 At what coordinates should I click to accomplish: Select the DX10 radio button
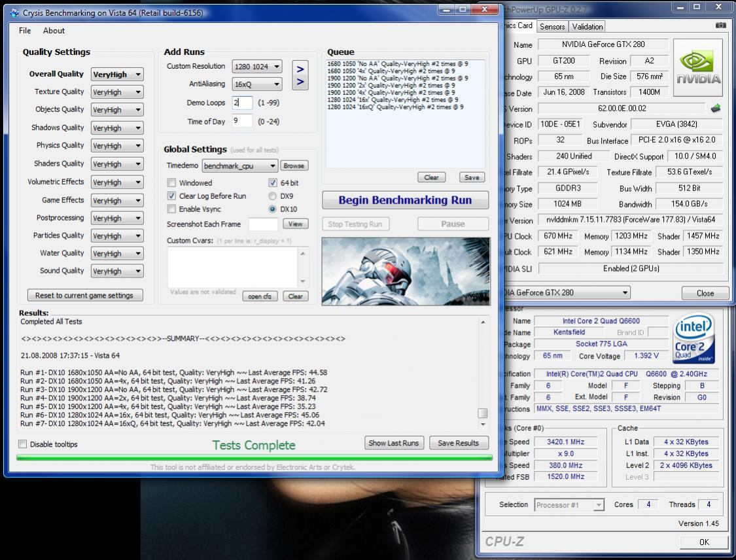click(x=272, y=209)
